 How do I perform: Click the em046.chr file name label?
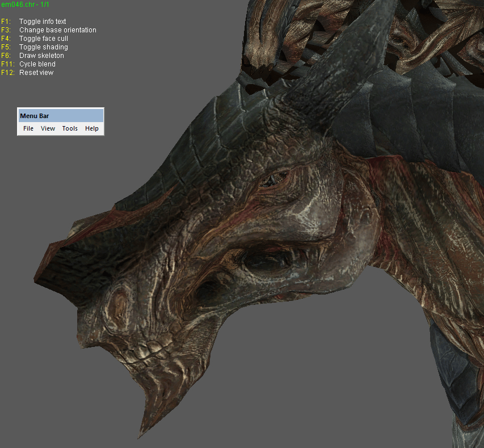(25, 5)
